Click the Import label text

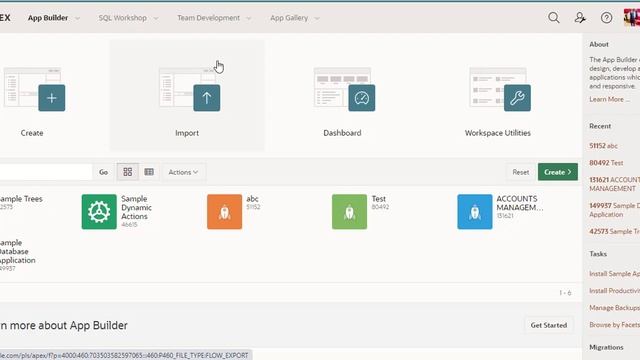(187, 133)
